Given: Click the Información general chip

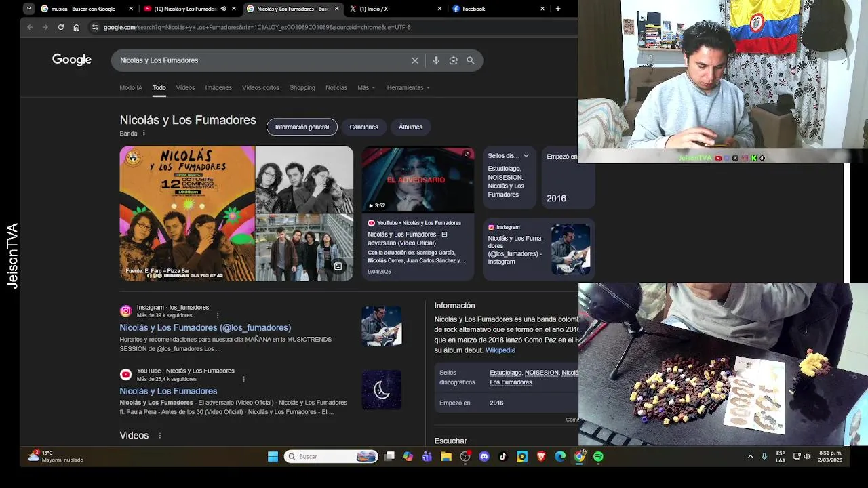Looking at the screenshot, I should (302, 127).
